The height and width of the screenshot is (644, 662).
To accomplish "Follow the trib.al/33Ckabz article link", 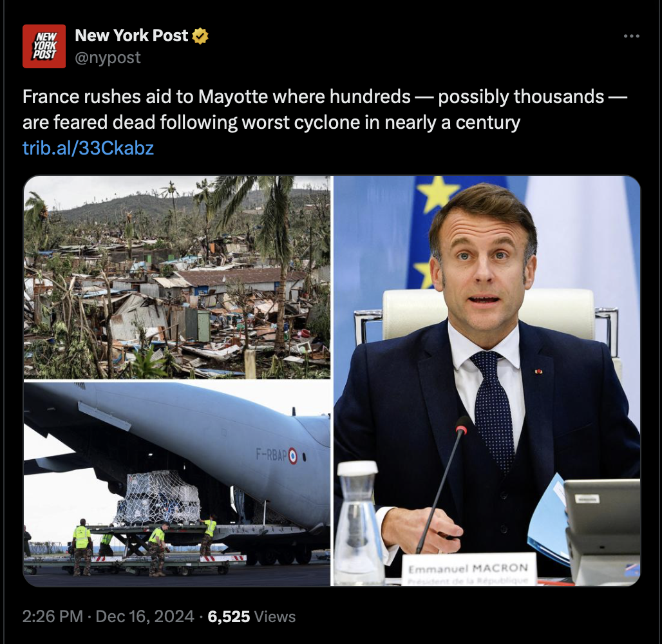I will point(88,148).
